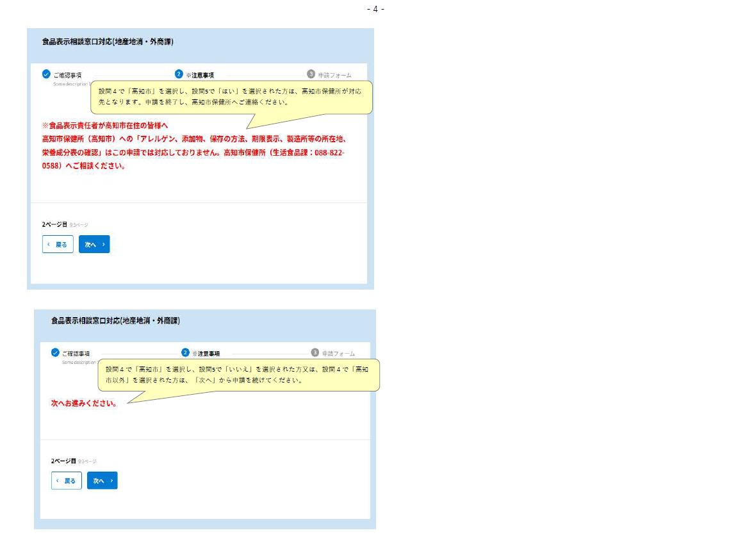Click the red 次へお進みください message
This screenshot has height=560, width=738.
[x=84, y=403]
